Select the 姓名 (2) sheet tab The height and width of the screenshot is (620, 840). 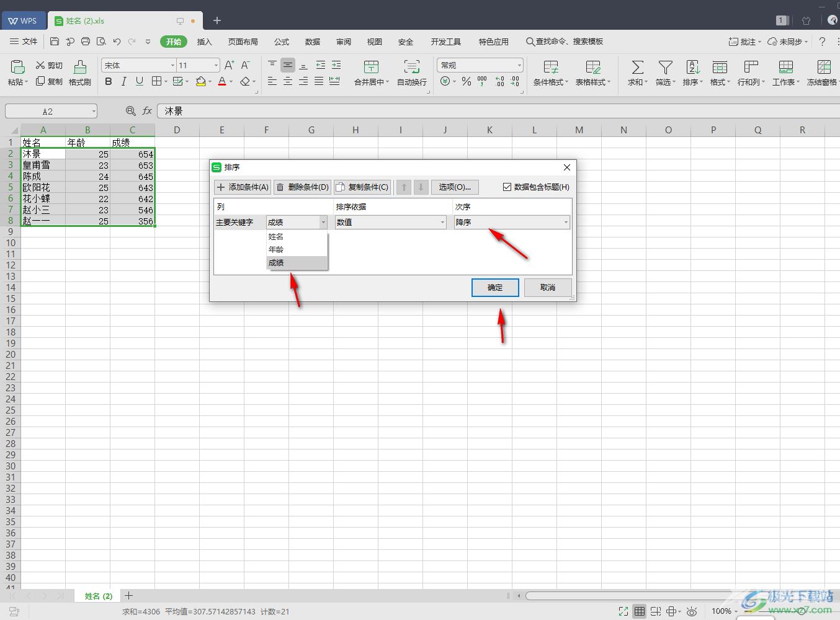[98, 596]
